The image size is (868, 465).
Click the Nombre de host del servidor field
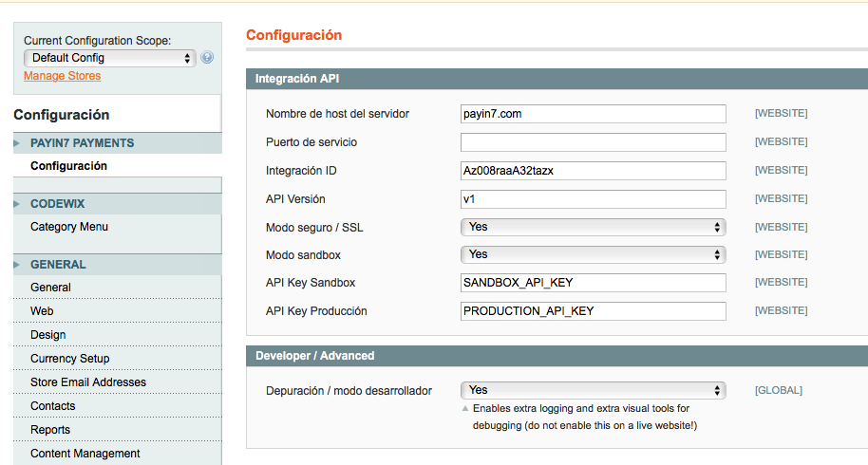tap(593, 114)
